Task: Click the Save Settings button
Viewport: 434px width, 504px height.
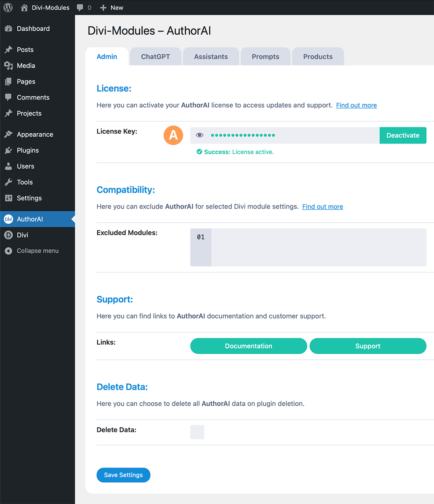Action: coord(123,475)
